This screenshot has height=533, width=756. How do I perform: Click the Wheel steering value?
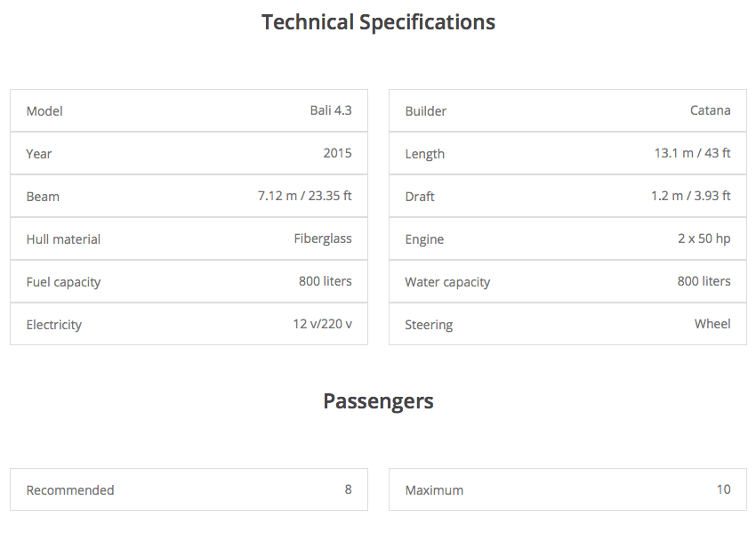coord(712,324)
